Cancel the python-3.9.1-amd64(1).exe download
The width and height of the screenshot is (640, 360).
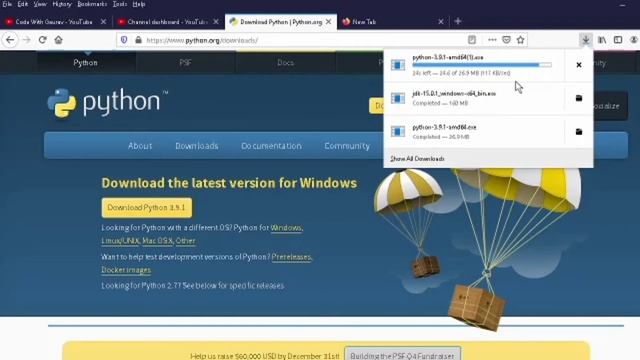(579, 65)
